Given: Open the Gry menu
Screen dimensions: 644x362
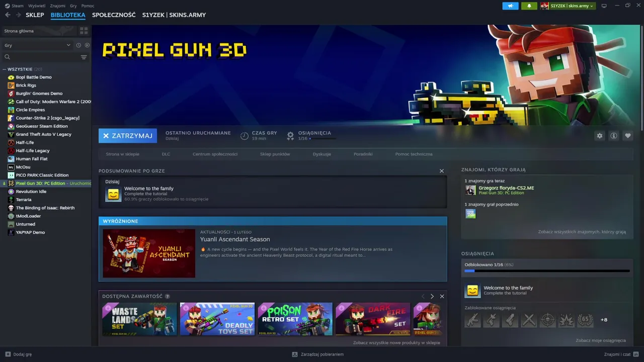Looking at the screenshot, I should [x=73, y=6].
